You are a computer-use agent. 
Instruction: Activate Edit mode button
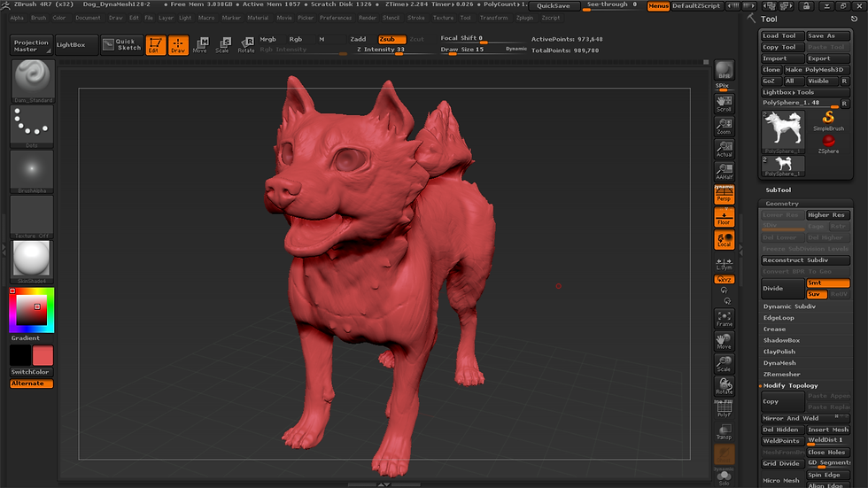click(x=156, y=45)
